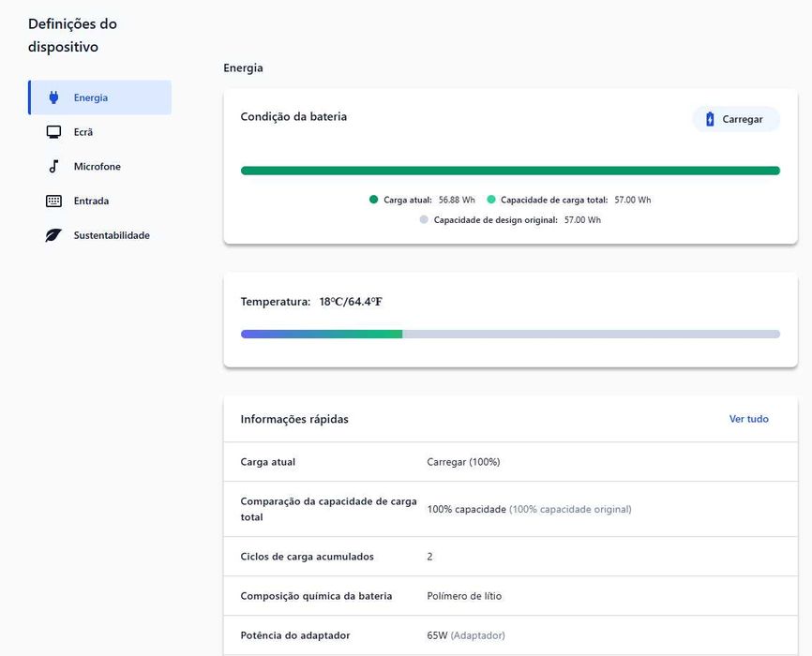Click the green battery condition bar
This screenshot has height=656, width=812.
tap(510, 171)
